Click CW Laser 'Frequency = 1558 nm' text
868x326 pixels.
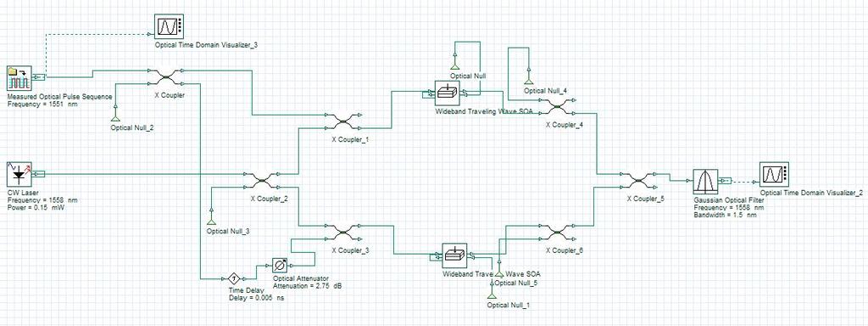point(42,200)
